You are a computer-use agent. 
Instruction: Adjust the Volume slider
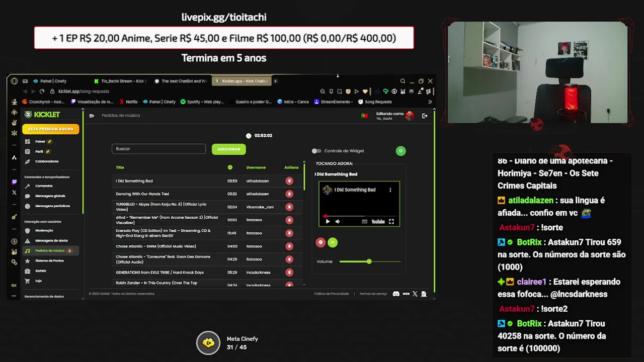(x=370, y=261)
